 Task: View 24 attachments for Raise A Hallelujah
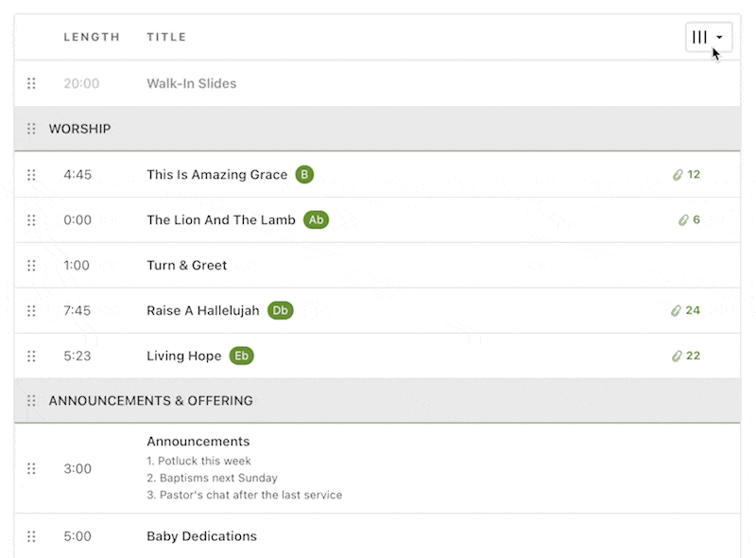coord(686,311)
